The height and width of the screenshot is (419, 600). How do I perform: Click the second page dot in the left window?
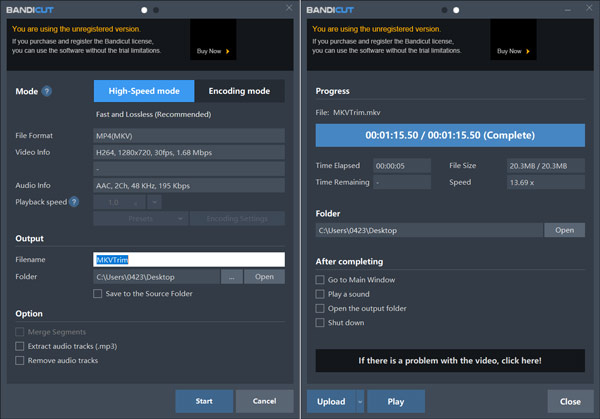156,10
